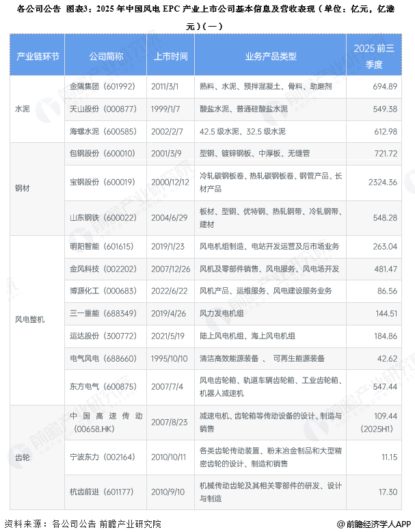Screen dimensions: 415x532
Task: Click the 产业链环节 column header
Action: tap(38, 55)
